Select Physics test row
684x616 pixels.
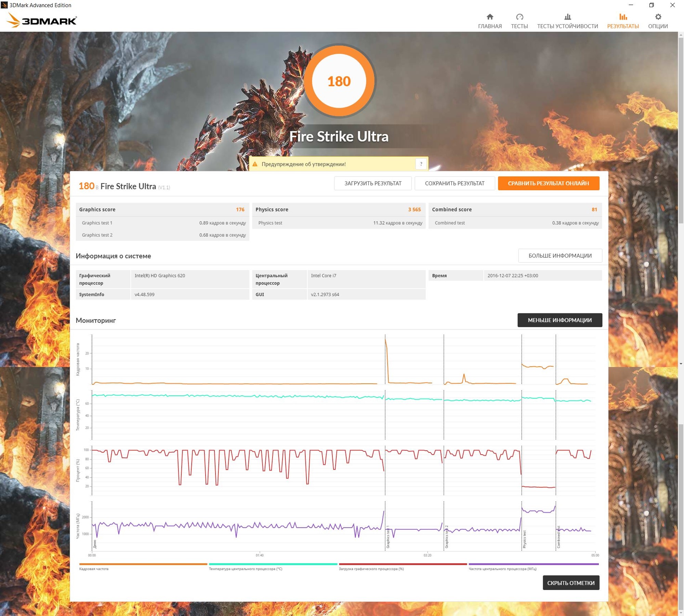(339, 223)
